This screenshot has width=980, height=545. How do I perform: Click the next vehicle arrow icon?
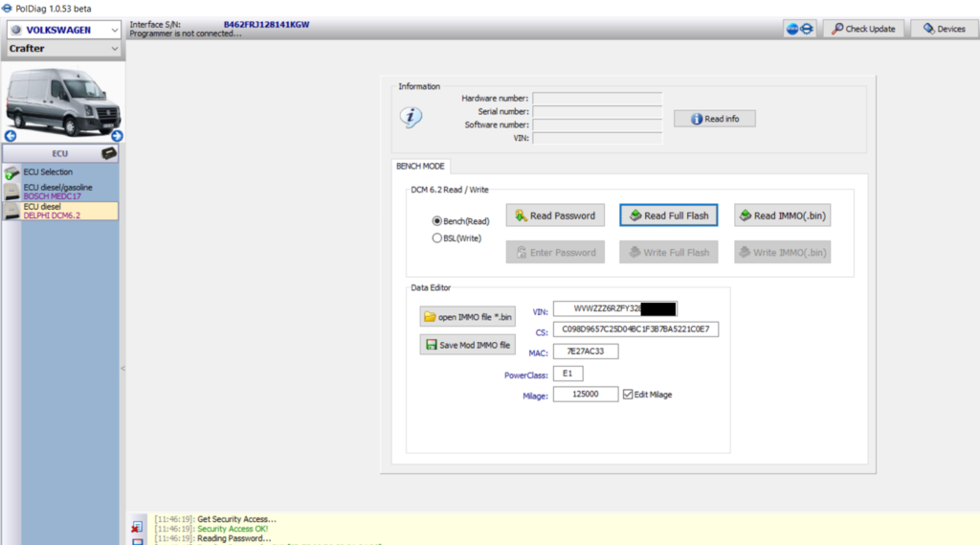click(x=117, y=136)
